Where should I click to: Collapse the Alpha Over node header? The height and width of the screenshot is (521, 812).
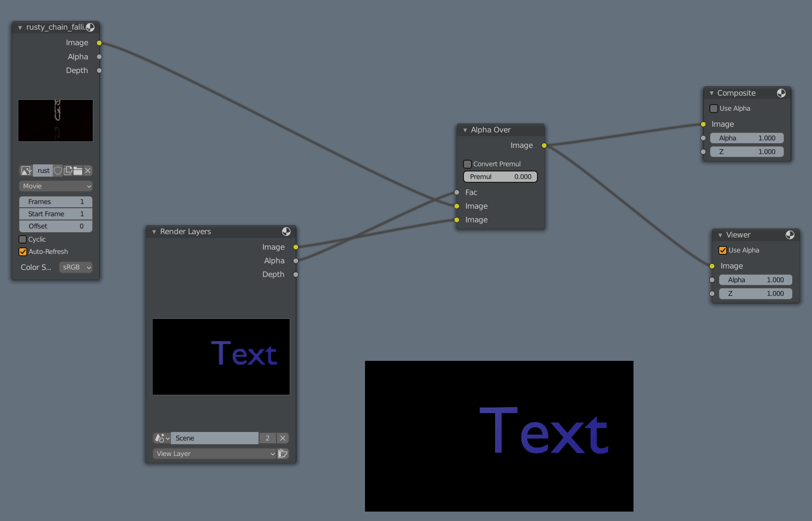(465, 130)
